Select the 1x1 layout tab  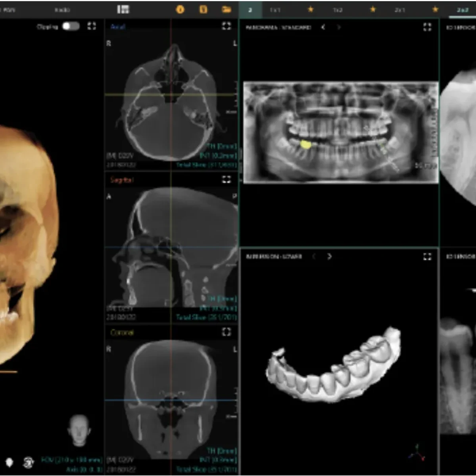(275, 10)
